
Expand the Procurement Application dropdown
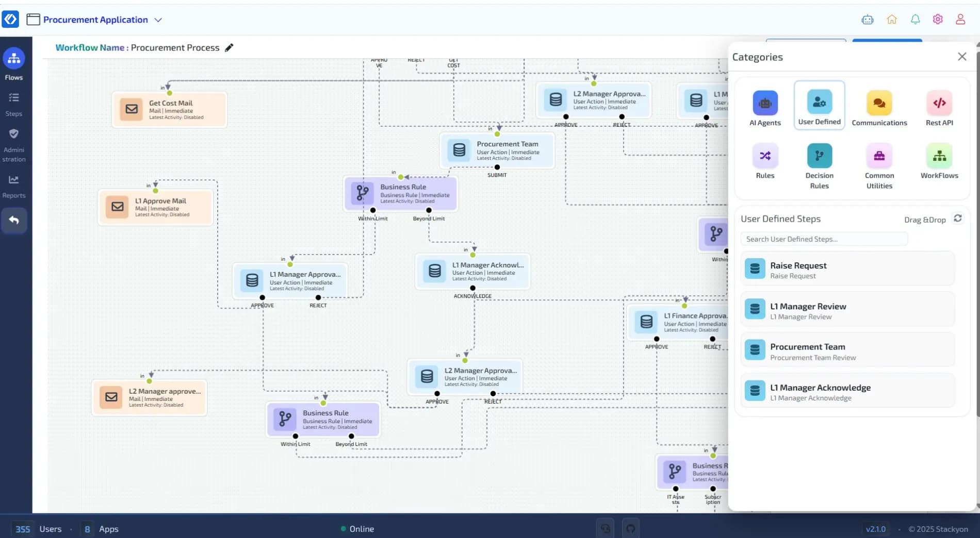point(158,20)
